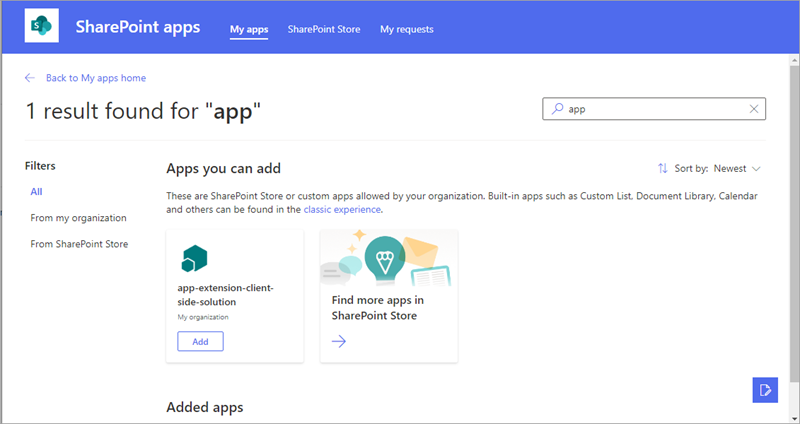This screenshot has width=800, height=424.
Task: Filter by From SharePoint Store
Action: point(79,244)
